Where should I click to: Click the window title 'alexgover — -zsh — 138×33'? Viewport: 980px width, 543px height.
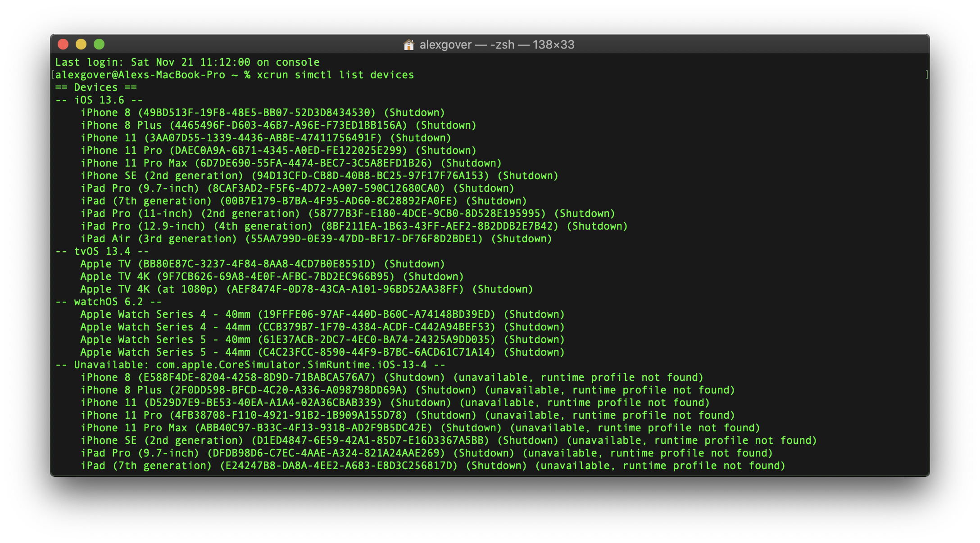click(x=497, y=45)
